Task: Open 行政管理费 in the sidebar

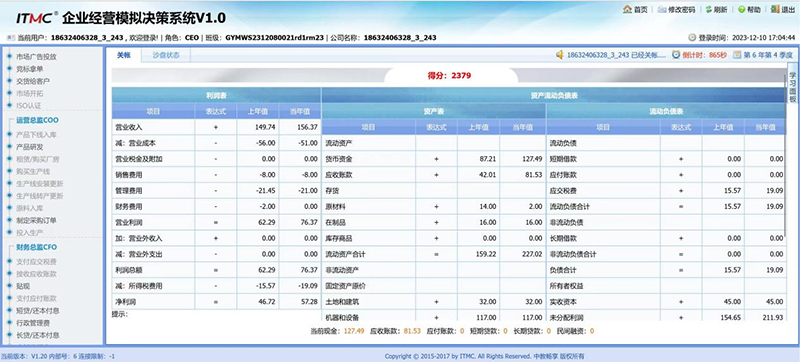Action: tap(33, 323)
